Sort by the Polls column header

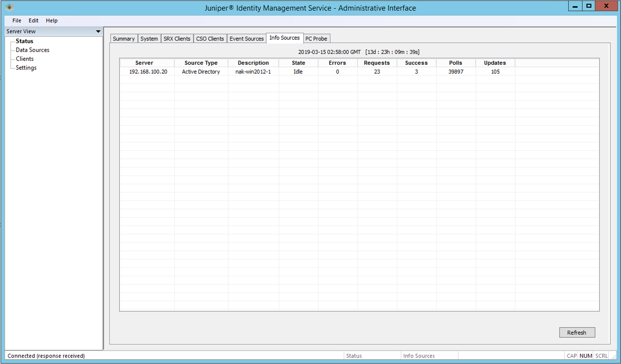click(x=456, y=63)
